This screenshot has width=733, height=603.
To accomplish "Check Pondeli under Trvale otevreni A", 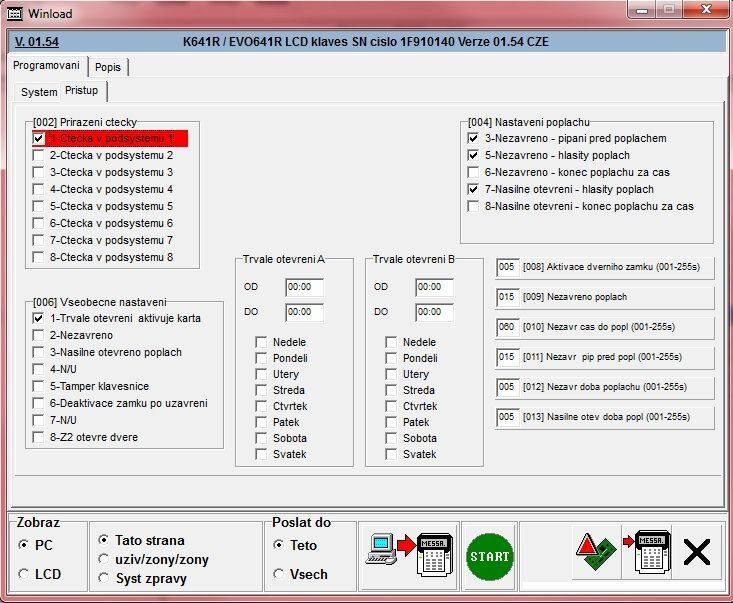I will click(261, 358).
